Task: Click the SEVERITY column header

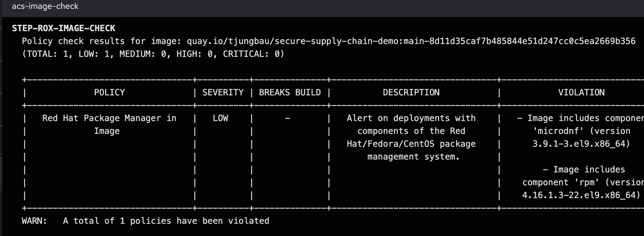Action: pyautogui.click(x=223, y=92)
